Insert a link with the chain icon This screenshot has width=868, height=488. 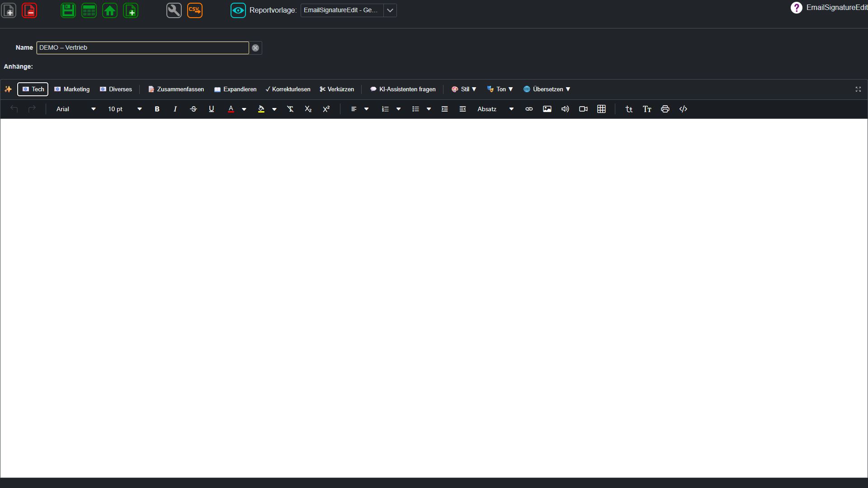529,109
